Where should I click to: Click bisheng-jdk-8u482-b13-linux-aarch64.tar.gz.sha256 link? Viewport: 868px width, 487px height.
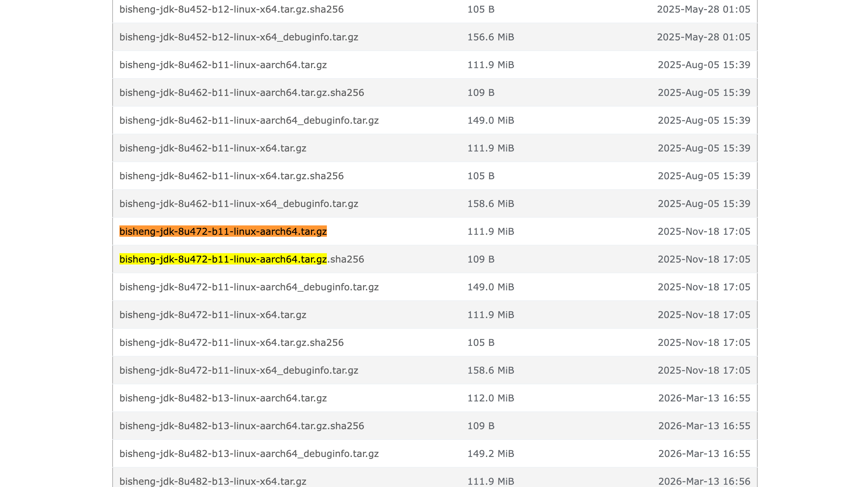242,426
